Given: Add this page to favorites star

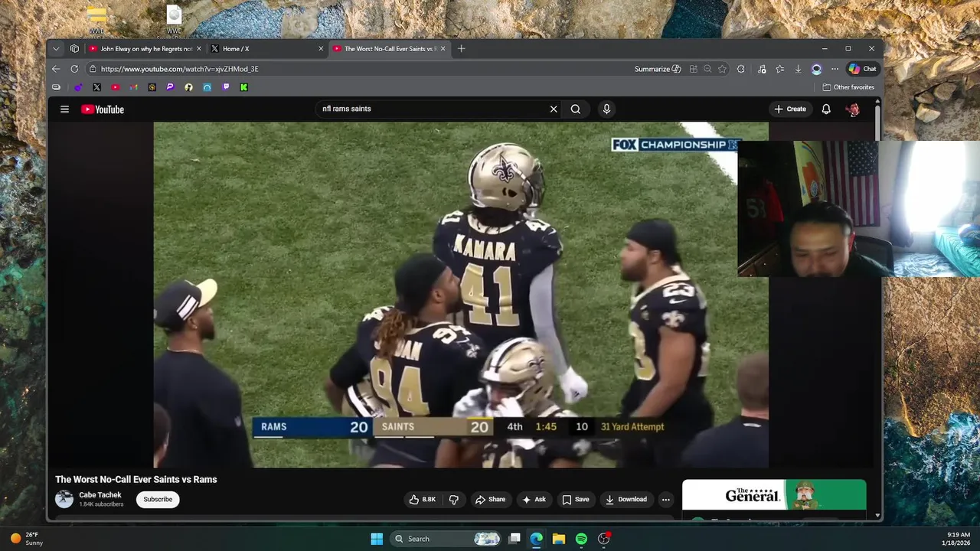Looking at the screenshot, I should pos(722,69).
